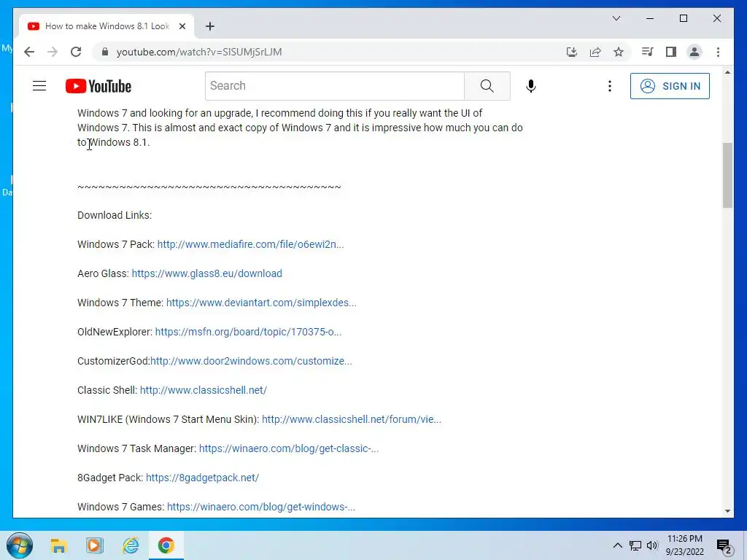Screen dimensions: 747x560
Task: Go back with the browser back arrow
Action: 29,52
